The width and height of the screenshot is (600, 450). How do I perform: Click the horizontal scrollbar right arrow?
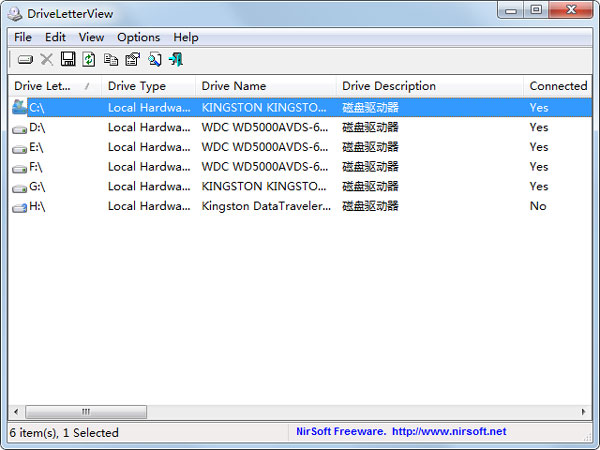pyautogui.click(x=583, y=412)
